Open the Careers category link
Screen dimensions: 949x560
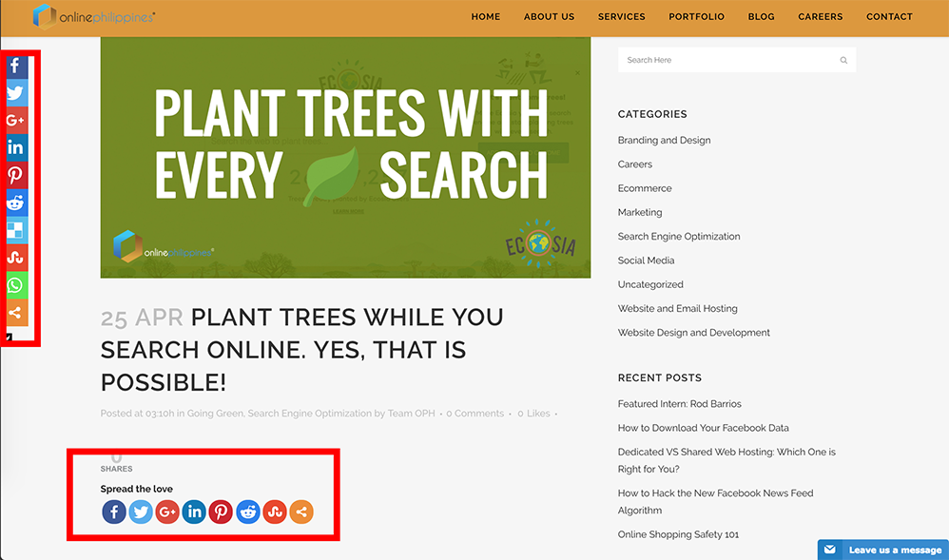(635, 164)
